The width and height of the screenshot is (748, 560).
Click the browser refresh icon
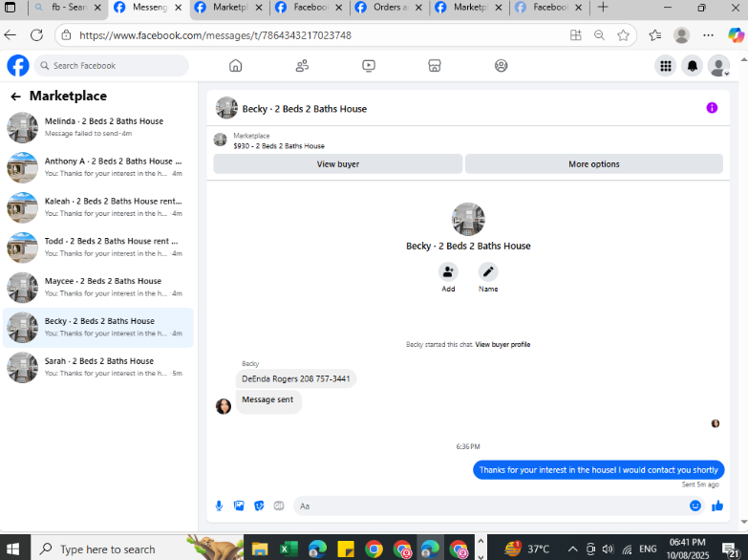36,35
